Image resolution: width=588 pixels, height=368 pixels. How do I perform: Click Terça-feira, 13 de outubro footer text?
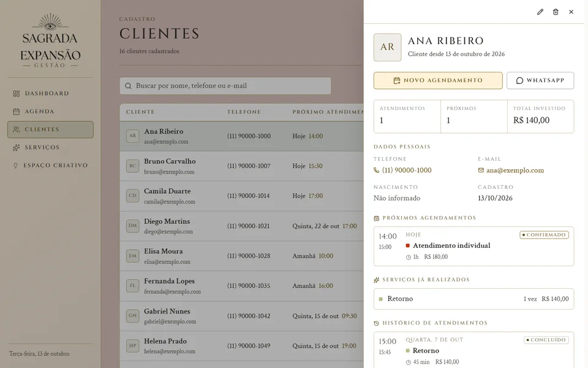(39, 354)
